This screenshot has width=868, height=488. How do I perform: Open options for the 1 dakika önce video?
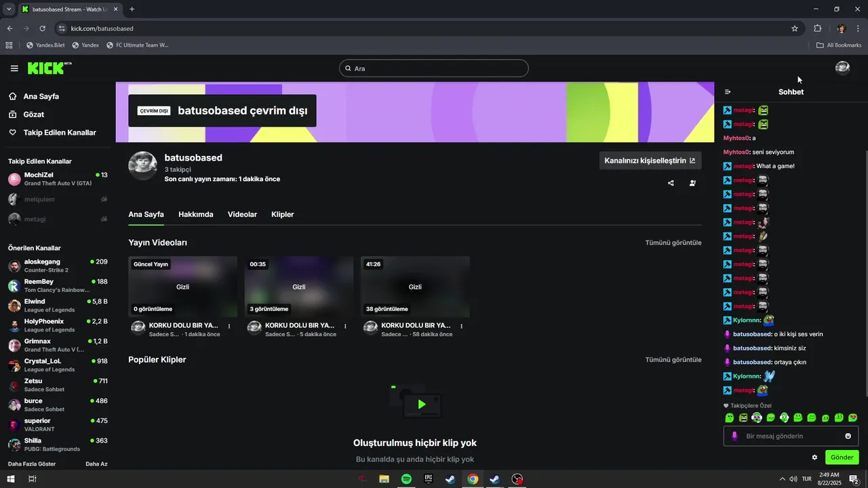click(229, 326)
